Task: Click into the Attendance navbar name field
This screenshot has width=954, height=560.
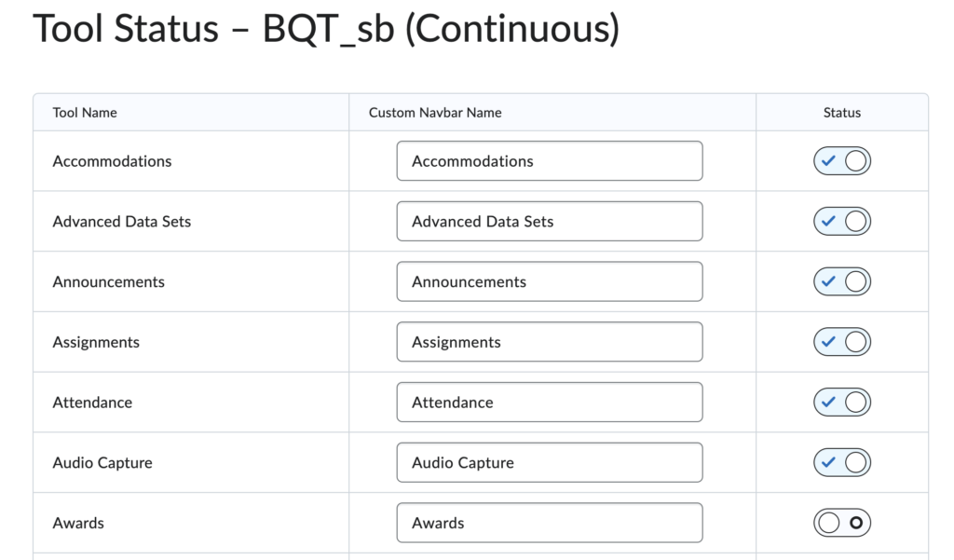Action: click(x=550, y=403)
